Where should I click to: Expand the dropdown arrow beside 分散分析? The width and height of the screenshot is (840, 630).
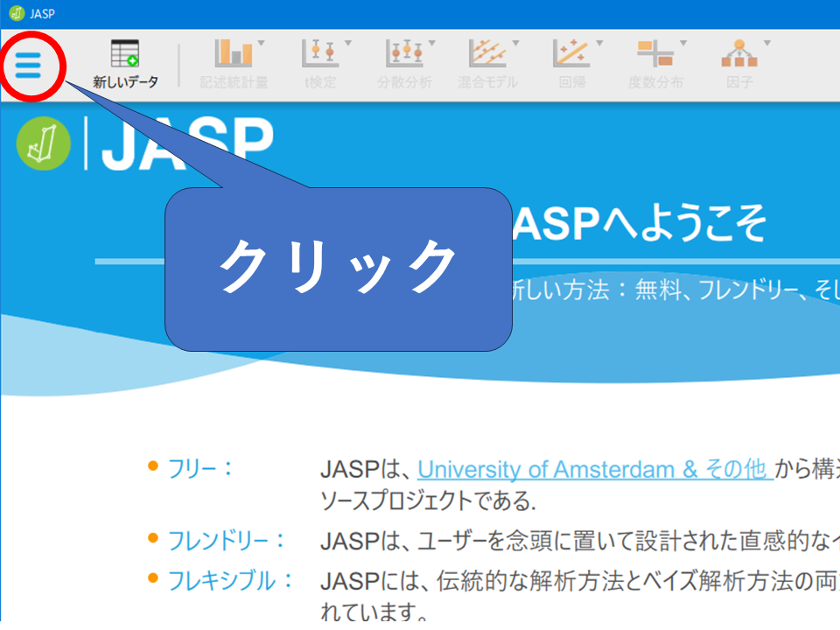tap(431, 42)
